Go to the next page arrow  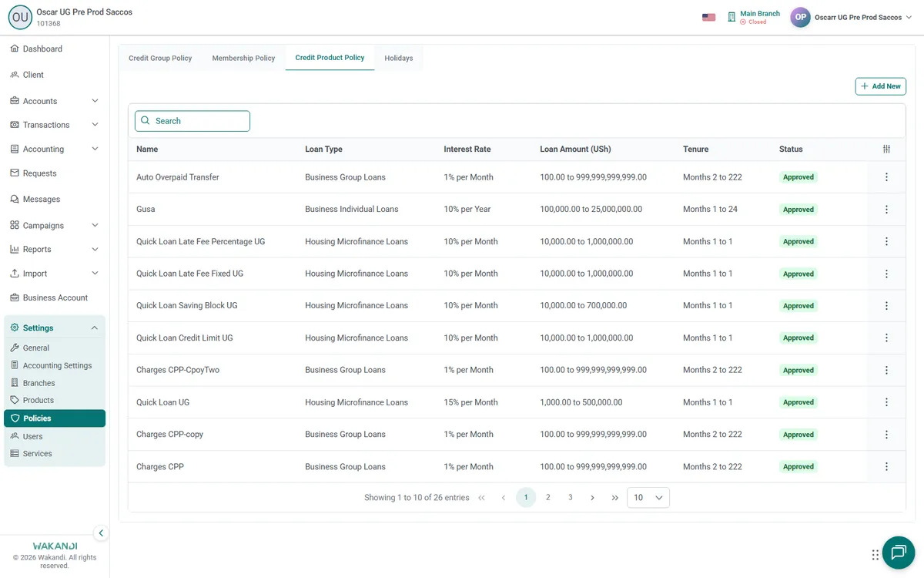592,498
